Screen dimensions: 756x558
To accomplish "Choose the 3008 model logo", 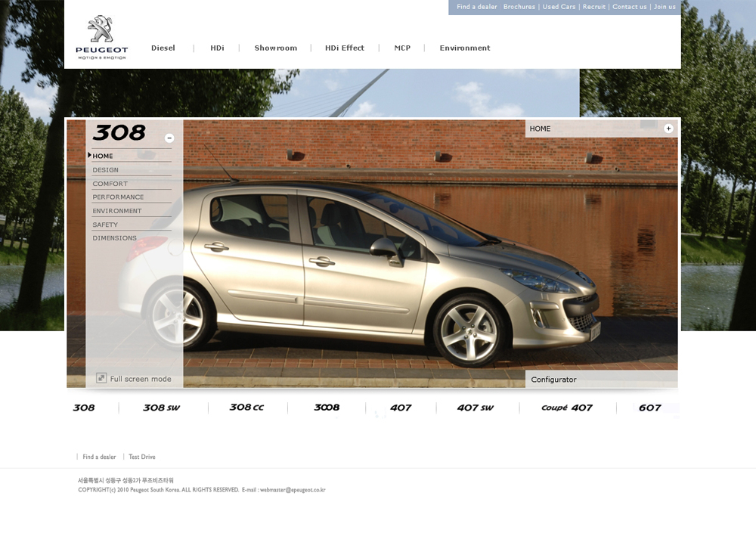I will [327, 408].
